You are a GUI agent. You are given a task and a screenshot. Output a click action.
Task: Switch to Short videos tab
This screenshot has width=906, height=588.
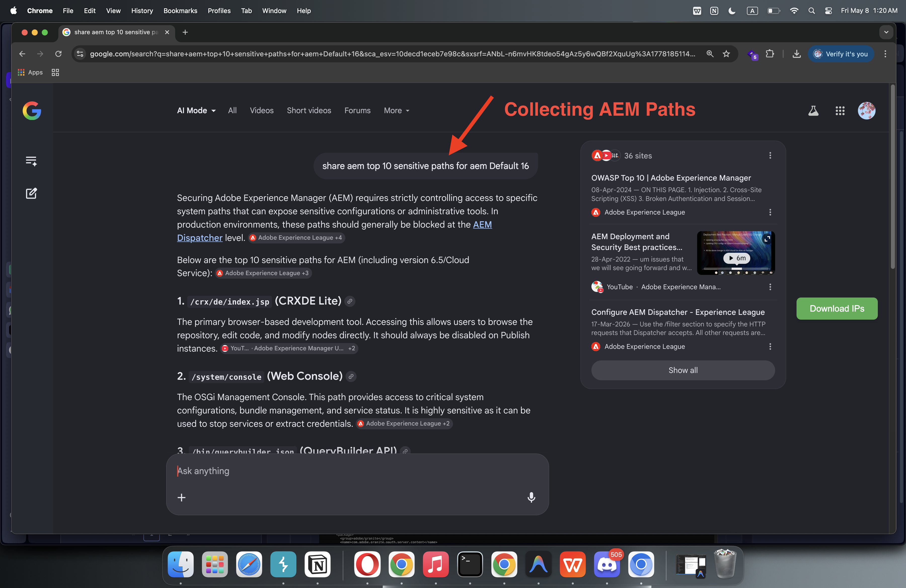(309, 111)
